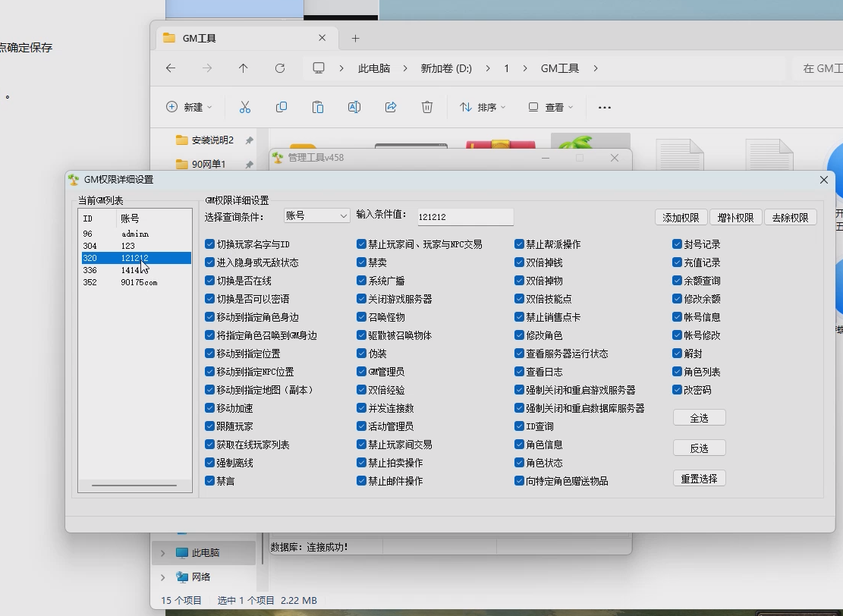Toggle the 封号记录 checkbox
The width and height of the screenshot is (843, 616).
click(x=676, y=244)
